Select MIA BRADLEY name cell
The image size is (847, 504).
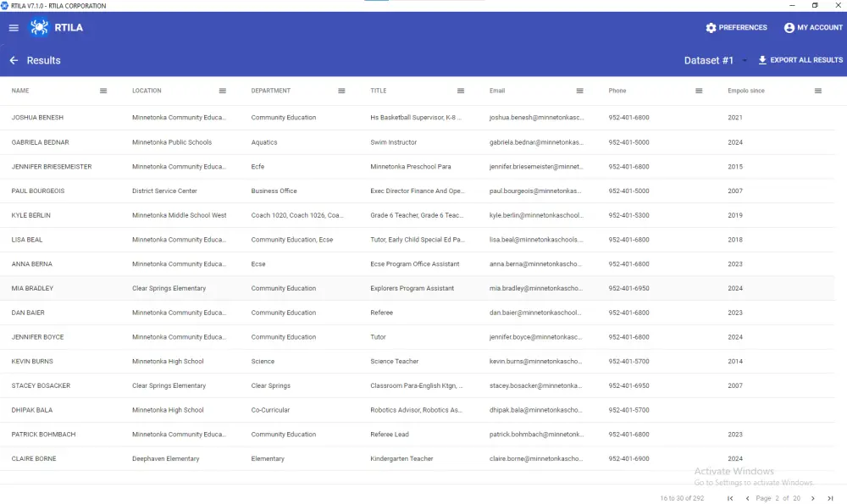[32, 289]
